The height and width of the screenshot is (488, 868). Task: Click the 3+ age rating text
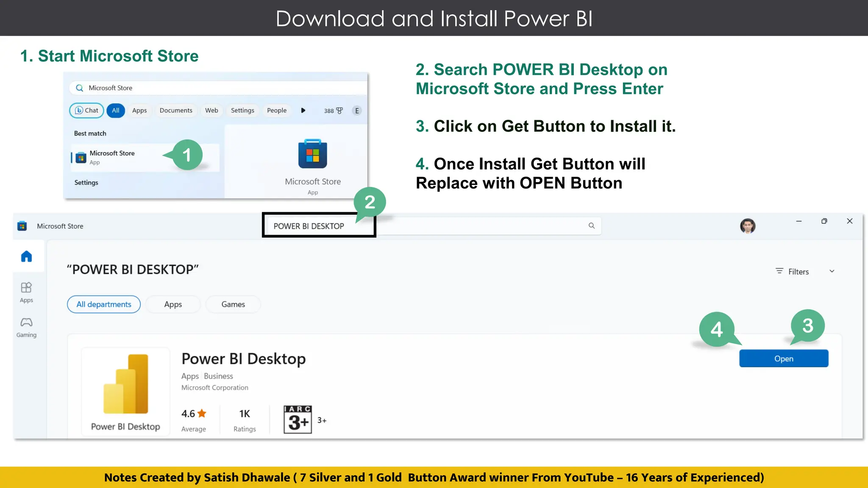click(322, 420)
